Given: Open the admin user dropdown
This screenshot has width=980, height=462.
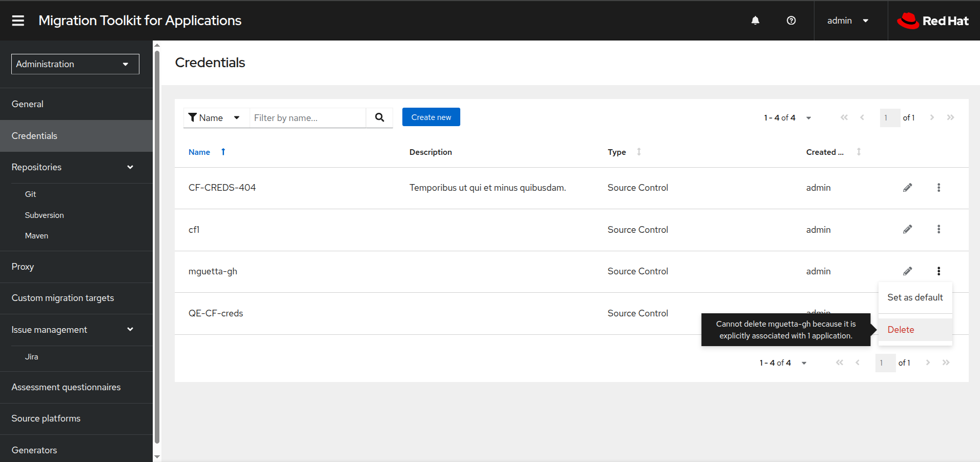Looking at the screenshot, I should point(847,21).
